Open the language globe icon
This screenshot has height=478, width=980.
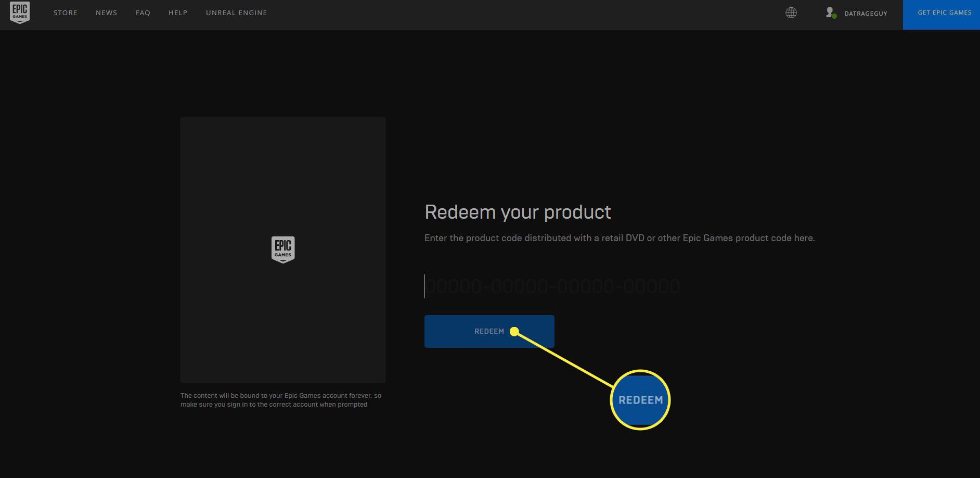(791, 12)
